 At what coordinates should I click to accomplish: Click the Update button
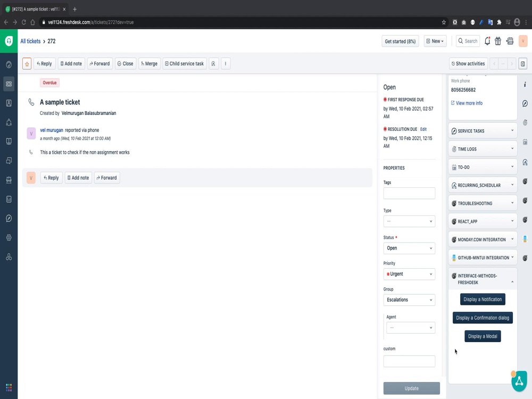coord(412,388)
